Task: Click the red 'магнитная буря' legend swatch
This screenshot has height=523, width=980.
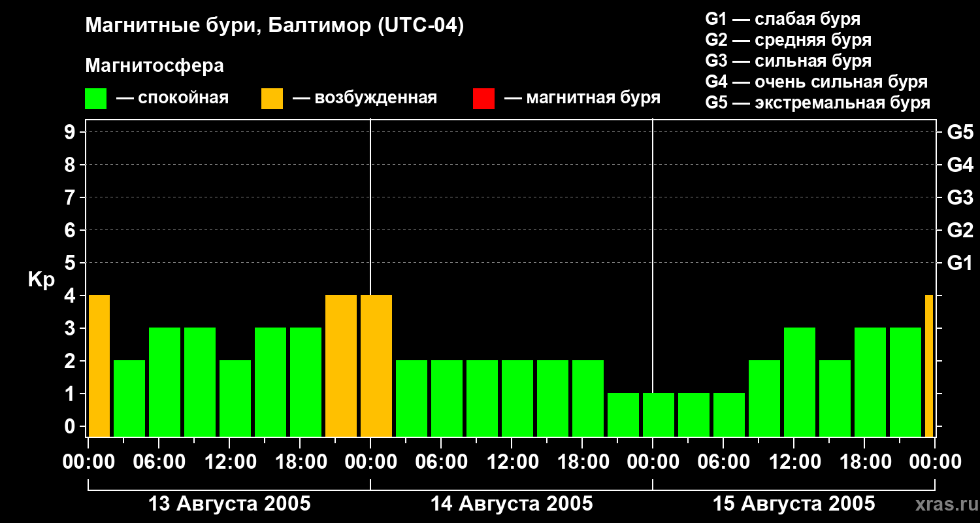Action: [x=483, y=99]
